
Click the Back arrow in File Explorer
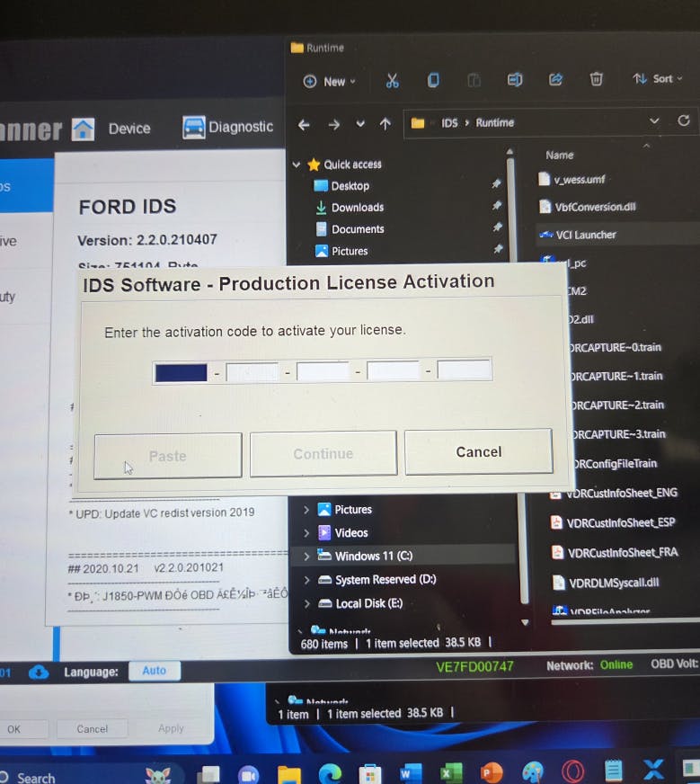[x=305, y=124]
